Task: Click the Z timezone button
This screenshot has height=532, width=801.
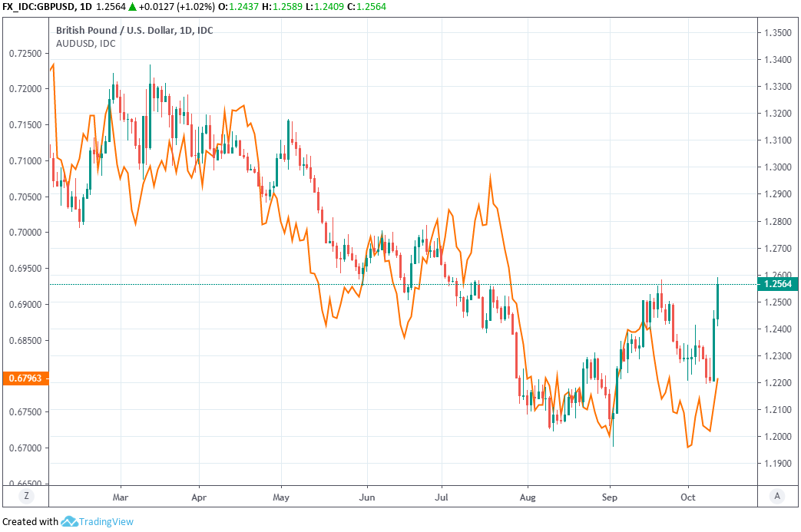Action: coord(26,496)
